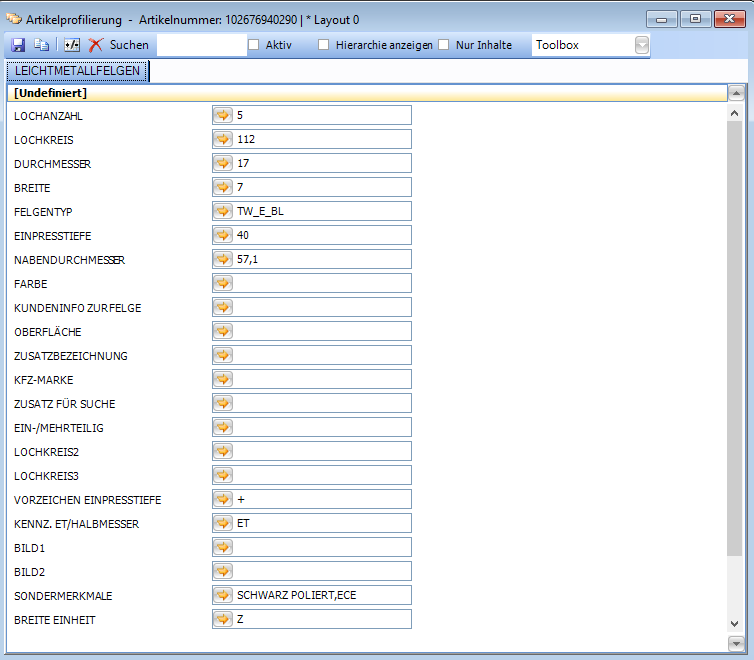This screenshot has height=660, width=754.
Task: Click arrow icon next to LOCHANZAHL
Action: click(223, 115)
